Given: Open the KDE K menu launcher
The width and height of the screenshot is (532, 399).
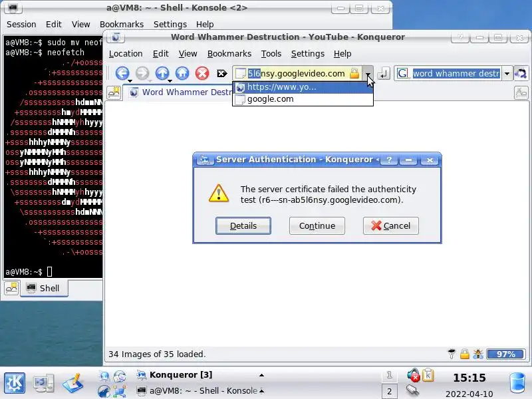Looking at the screenshot, I should [14, 383].
